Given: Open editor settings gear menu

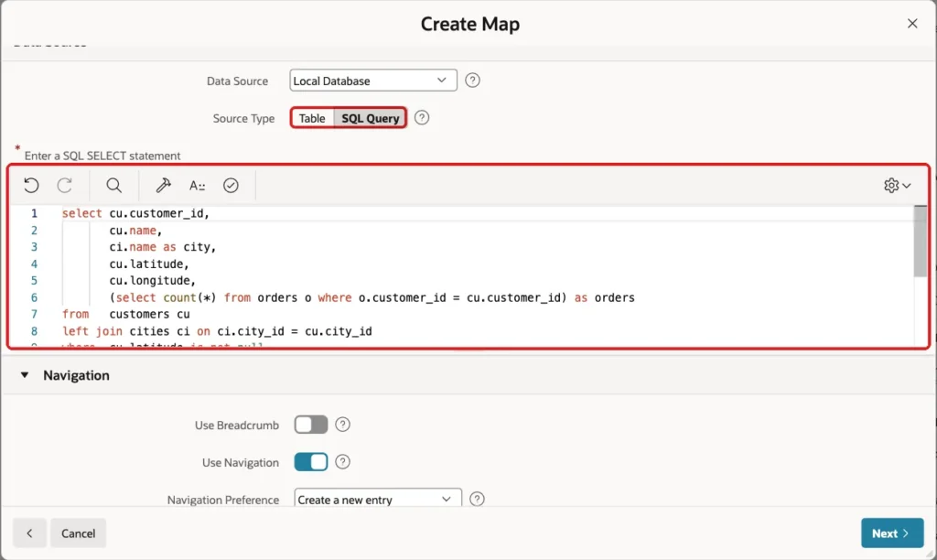Looking at the screenshot, I should (x=897, y=185).
